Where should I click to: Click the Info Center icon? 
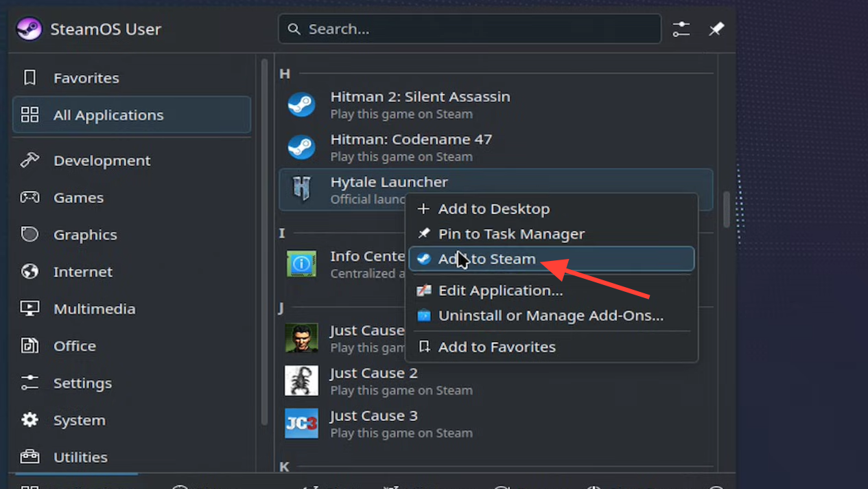pos(301,264)
